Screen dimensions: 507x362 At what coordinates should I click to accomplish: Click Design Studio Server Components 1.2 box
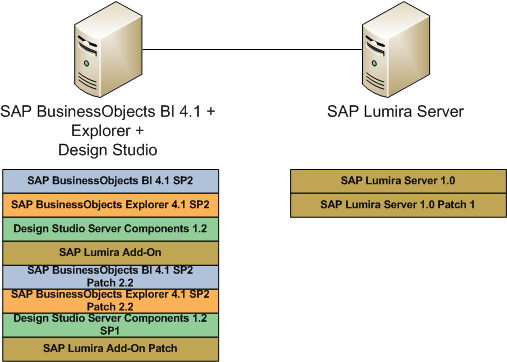[x=110, y=229]
